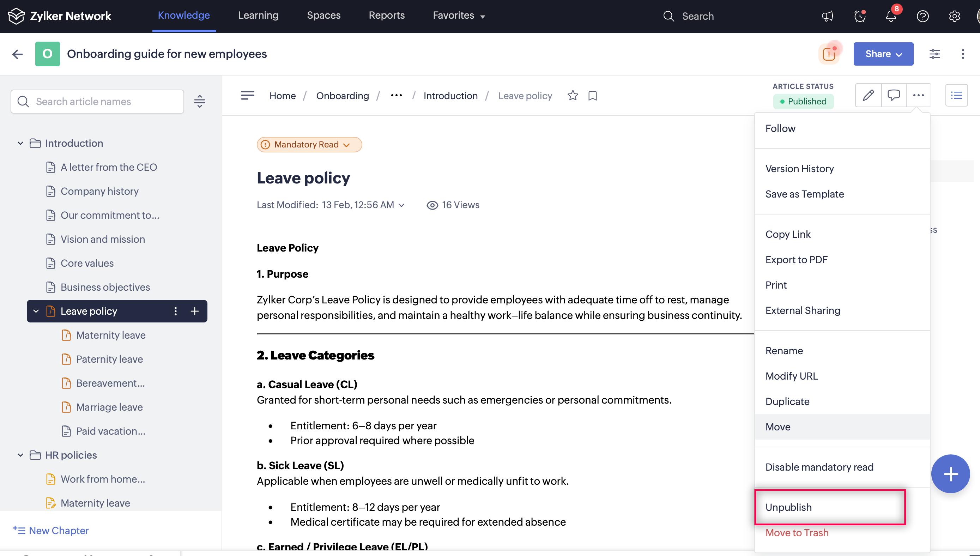Open notifications bell with 8 badge
This screenshot has width=980, height=556.
[x=891, y=16]
